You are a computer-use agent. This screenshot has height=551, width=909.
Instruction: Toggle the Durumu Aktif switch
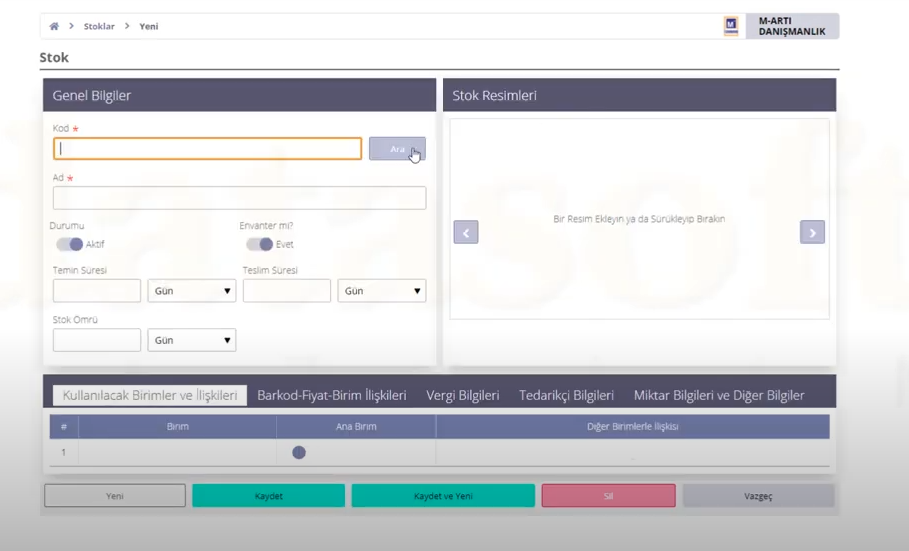point(69,244)
